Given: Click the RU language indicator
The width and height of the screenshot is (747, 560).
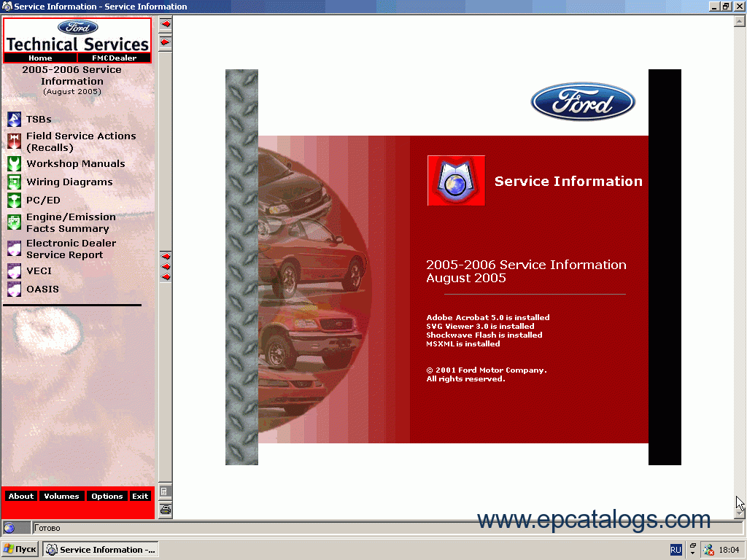Looking at the screenshot, I should 676,550.
